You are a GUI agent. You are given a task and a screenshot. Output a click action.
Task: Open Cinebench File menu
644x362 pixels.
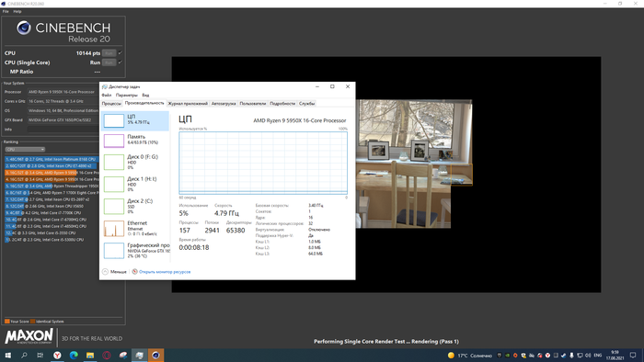pyautogui.click(x=6, y=11)
